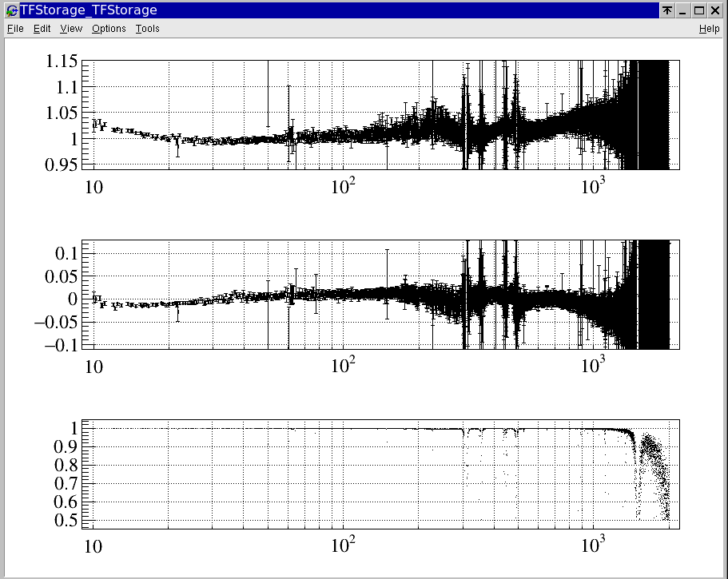728x579 pixels.
Task: Maximize the TFStorage window
Action: pyautogui.click(x=698, y=10)
